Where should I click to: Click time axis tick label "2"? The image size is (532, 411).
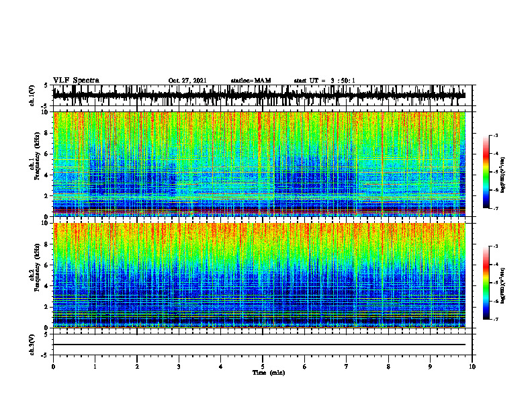137,367
